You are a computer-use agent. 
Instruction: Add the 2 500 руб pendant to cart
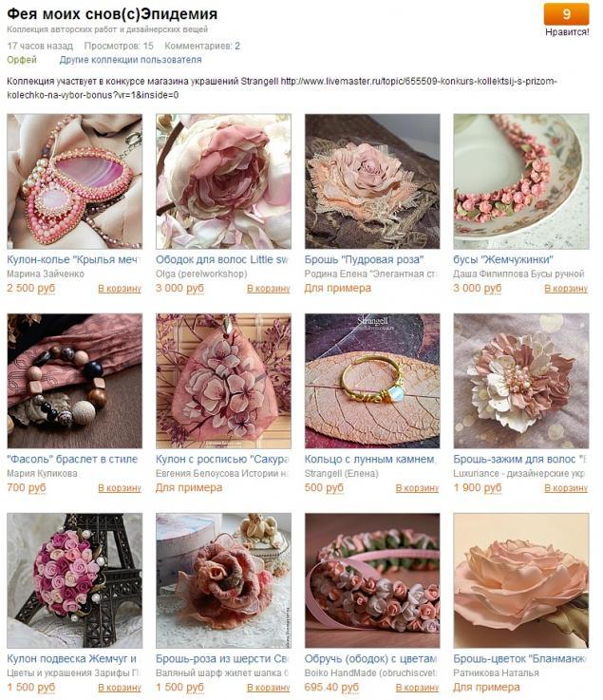(x=120, y=289)
